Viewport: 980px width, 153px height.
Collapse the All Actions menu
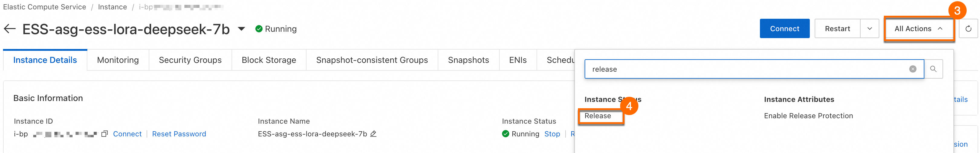918,29
